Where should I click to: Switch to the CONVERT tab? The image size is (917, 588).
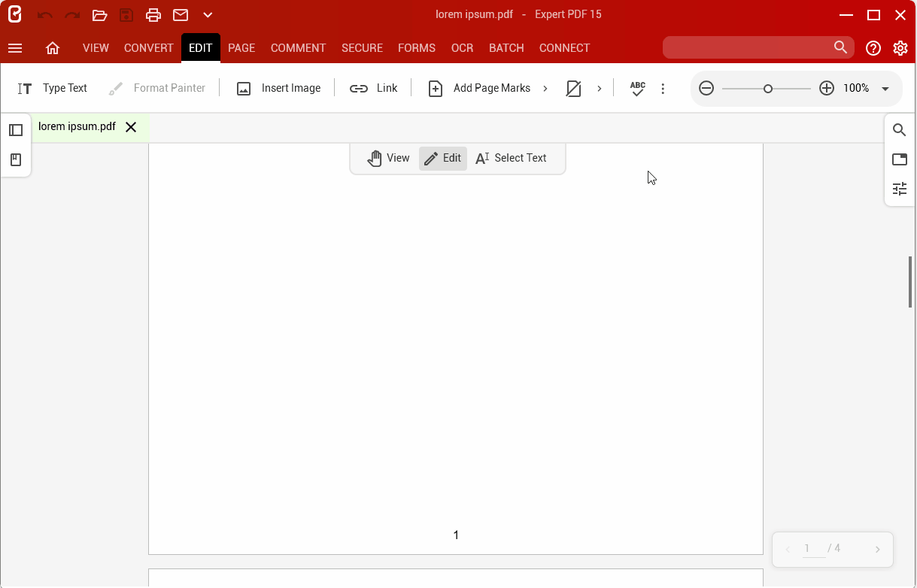point(149,48)
